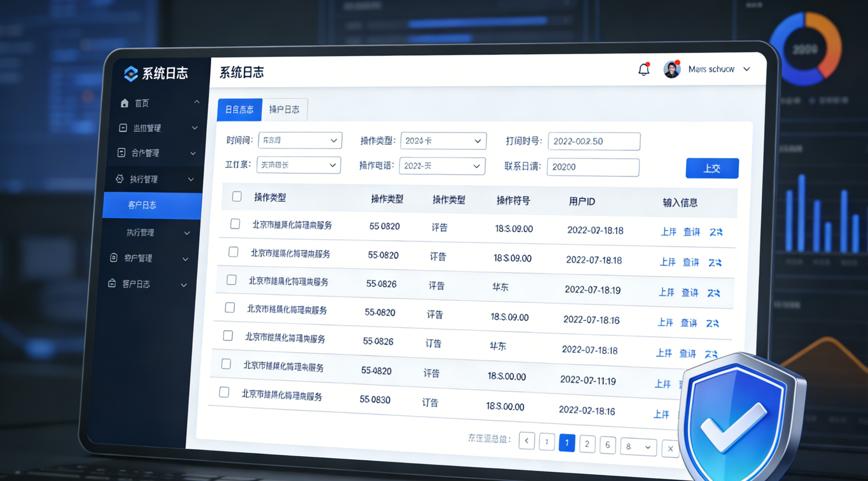Click the home icon beside 首页

coord(124,103)
